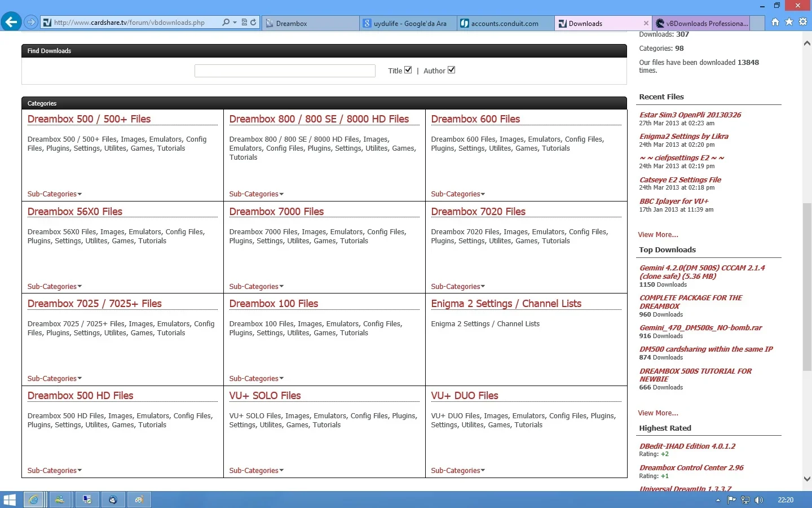Open the Dreambox 500 HD Files category
The image size is (812, 508).
[81, 396]
